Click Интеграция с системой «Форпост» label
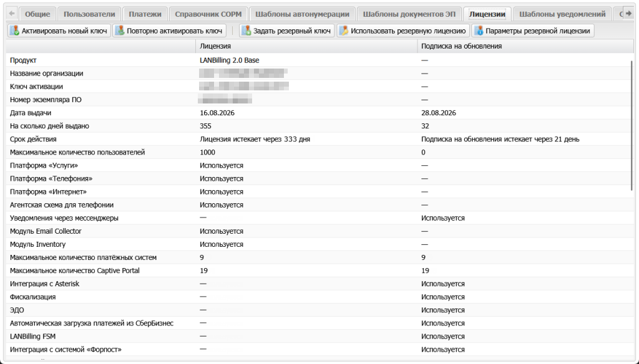The width and height of the screenshot is (639, 364). click(x=66, y=349)
